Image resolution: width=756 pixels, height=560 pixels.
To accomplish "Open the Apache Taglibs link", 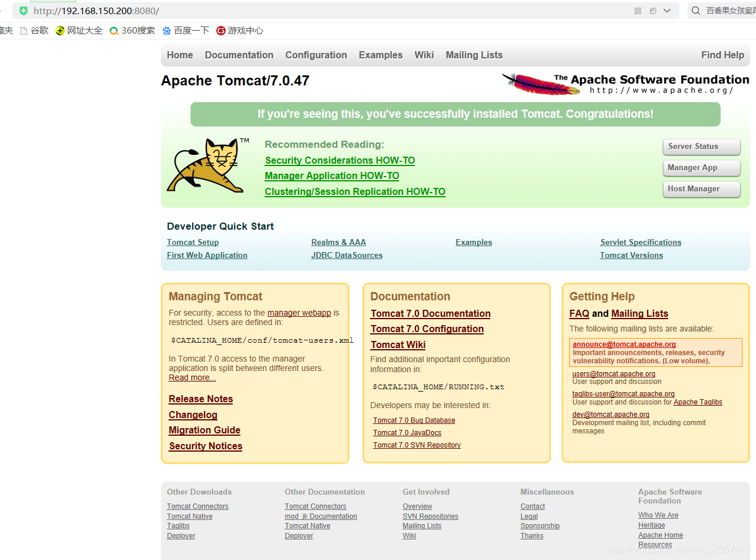I will [698, 402].
